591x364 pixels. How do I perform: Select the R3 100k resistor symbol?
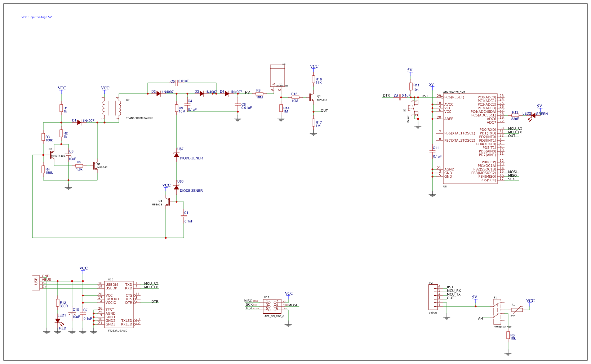[43, 137]
